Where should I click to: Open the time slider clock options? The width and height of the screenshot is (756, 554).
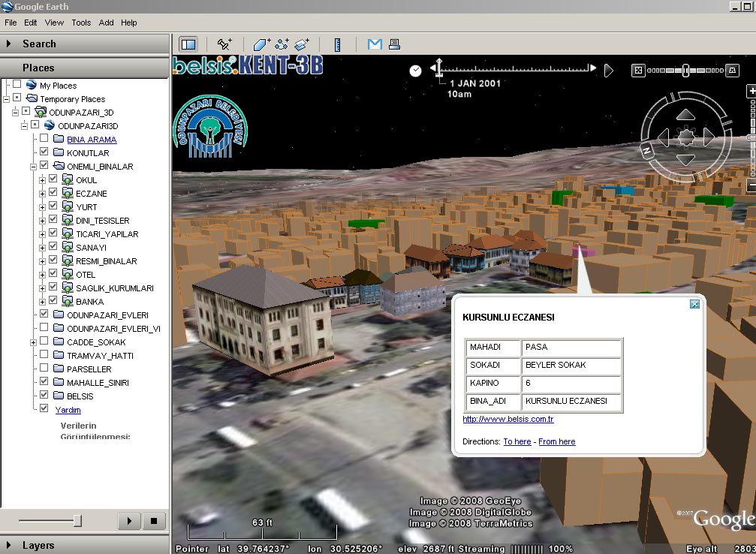(x=415, y=71)
